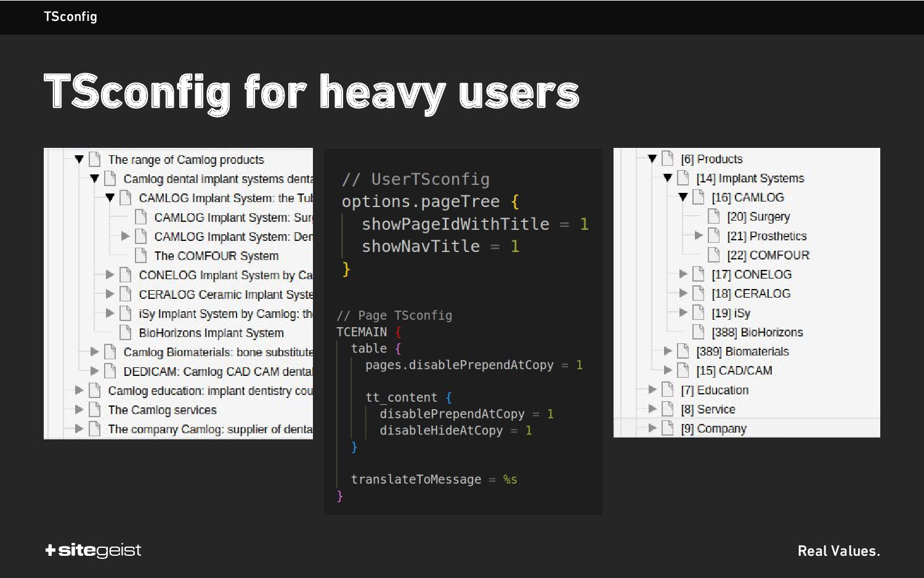Expand 'The company Camlog' node
Screen dimensions: 924x578
point(79,428)
